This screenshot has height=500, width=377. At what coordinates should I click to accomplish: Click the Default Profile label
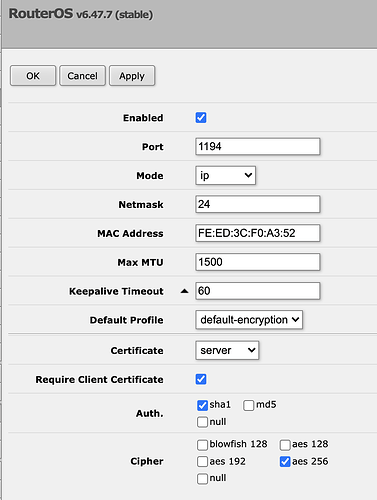pyautogui.click(x=127, y=320)
